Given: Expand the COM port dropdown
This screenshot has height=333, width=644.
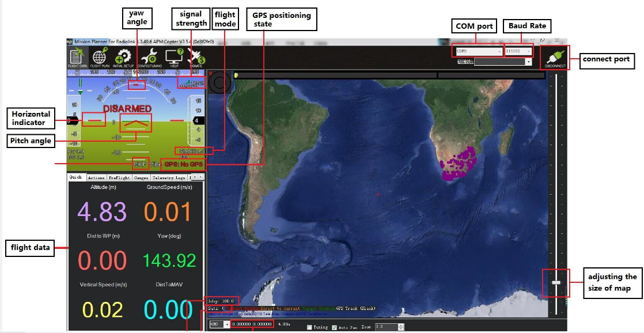Looking at the screenshot, I should [x=478, y=51].
